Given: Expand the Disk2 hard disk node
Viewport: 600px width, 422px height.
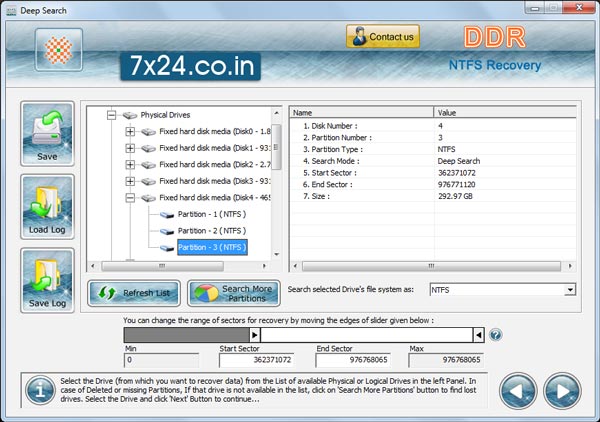Looking at the screenshot, I should 130,165.
